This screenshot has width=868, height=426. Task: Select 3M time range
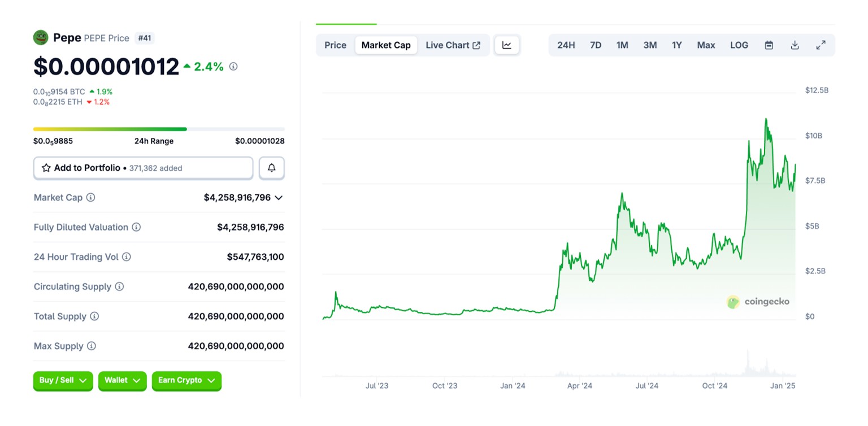coord(650,45)
